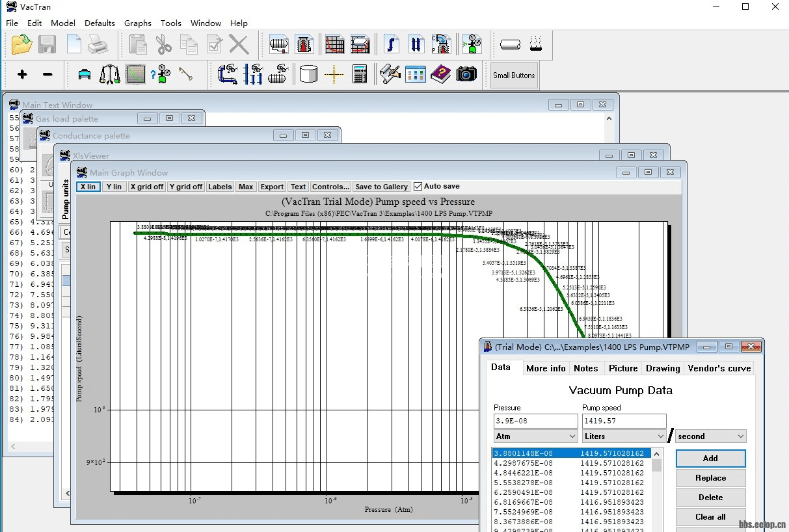789x532 pixels.
Task: Click the yellow crosshair icon
Action: 334,74
